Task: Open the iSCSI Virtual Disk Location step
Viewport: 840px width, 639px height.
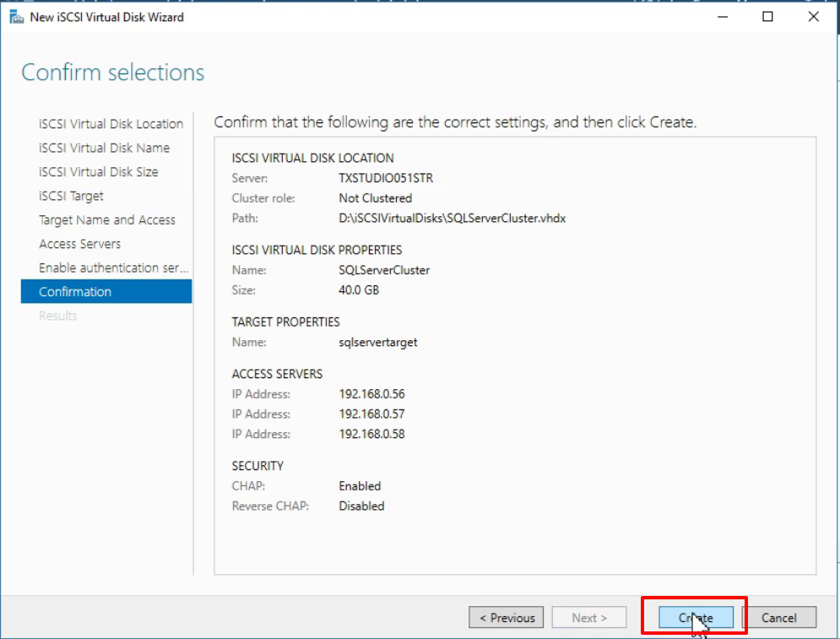Action: [111, 124]
